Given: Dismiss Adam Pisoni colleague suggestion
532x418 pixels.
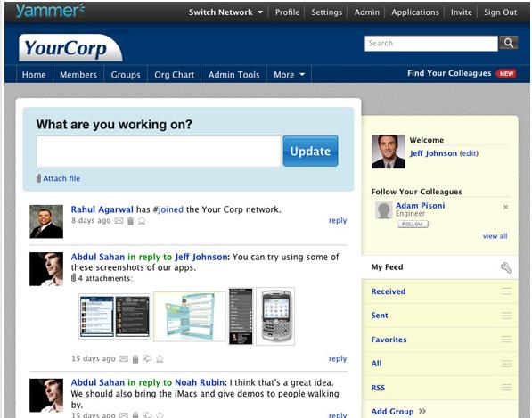Looking at the screenshot, I should [505, 207].
